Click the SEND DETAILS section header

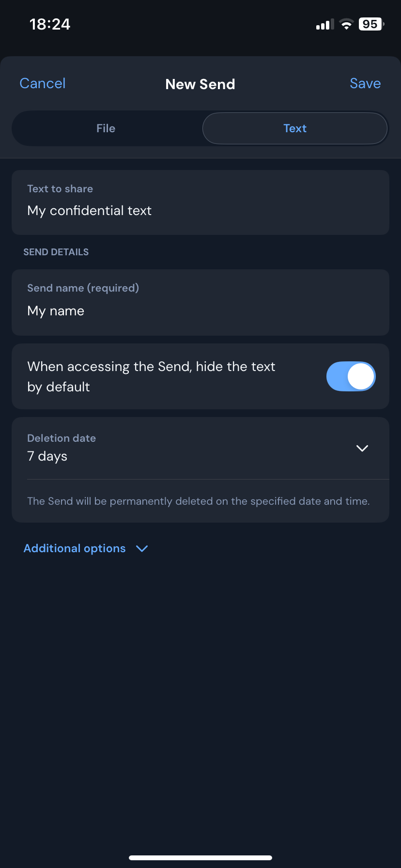(x=56, y=252)
